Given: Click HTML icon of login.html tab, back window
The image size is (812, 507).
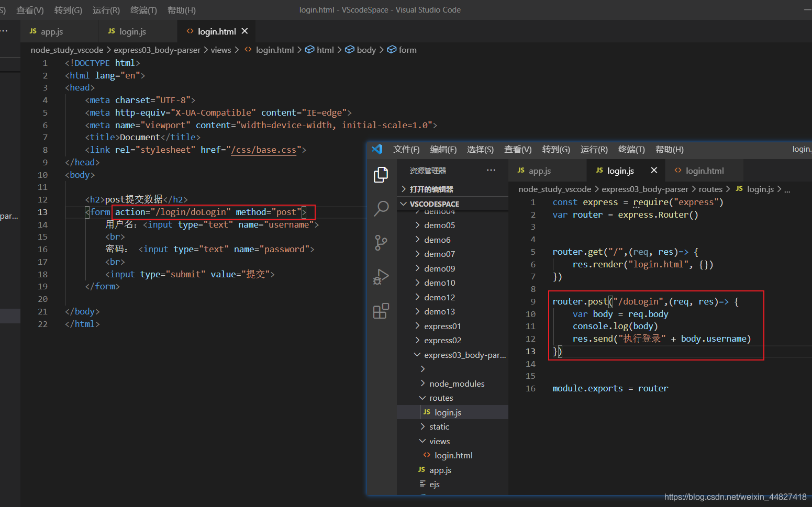Looking at the screenshot, I should [x=190, y=31].
